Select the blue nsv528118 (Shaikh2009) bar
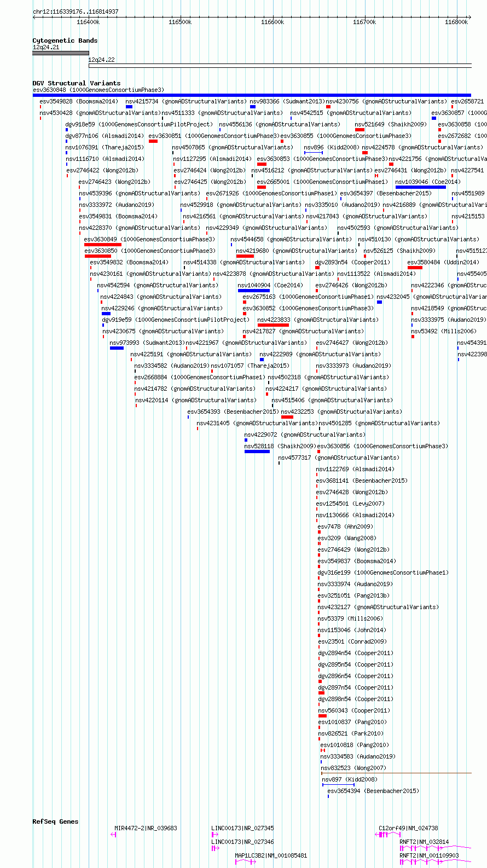Image resolution: width=487 pixels, height=868 pixels. pos(257,452)
